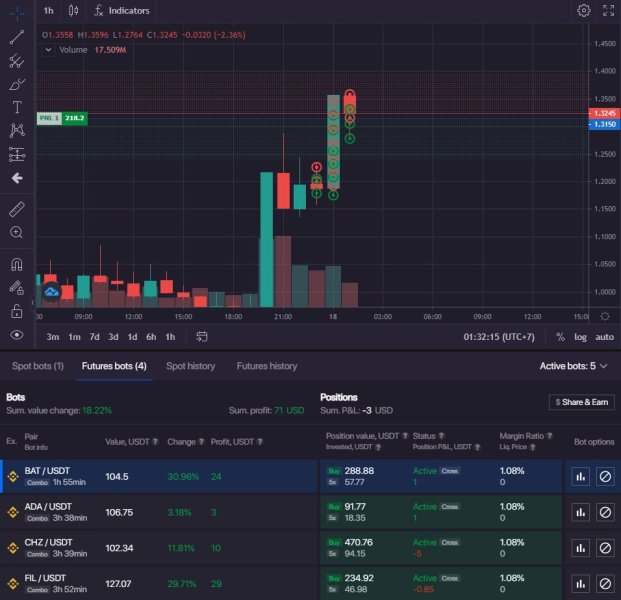This screenshot has width=621, height=600.
Task: Expand Active bots: 5 dropdown
Action: [573, 366]
